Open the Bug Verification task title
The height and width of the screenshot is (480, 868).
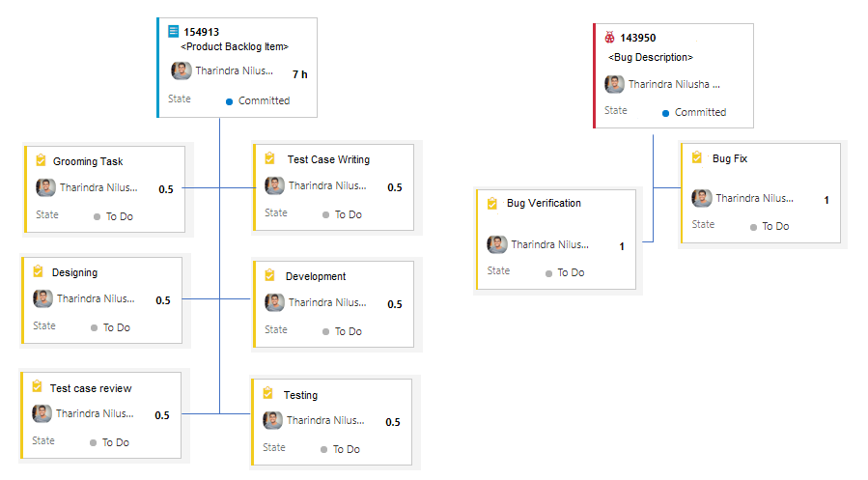pos(544,204)
